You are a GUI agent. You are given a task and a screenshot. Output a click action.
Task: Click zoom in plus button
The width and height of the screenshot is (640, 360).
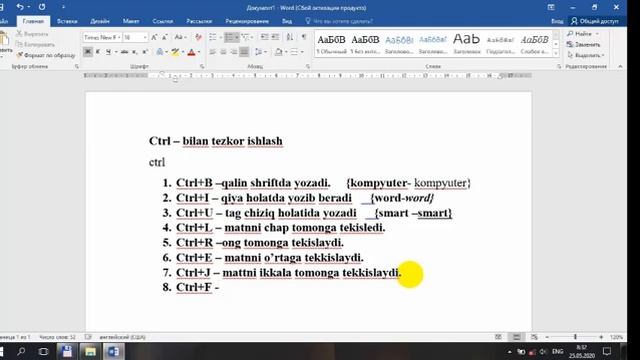point(601,337)
